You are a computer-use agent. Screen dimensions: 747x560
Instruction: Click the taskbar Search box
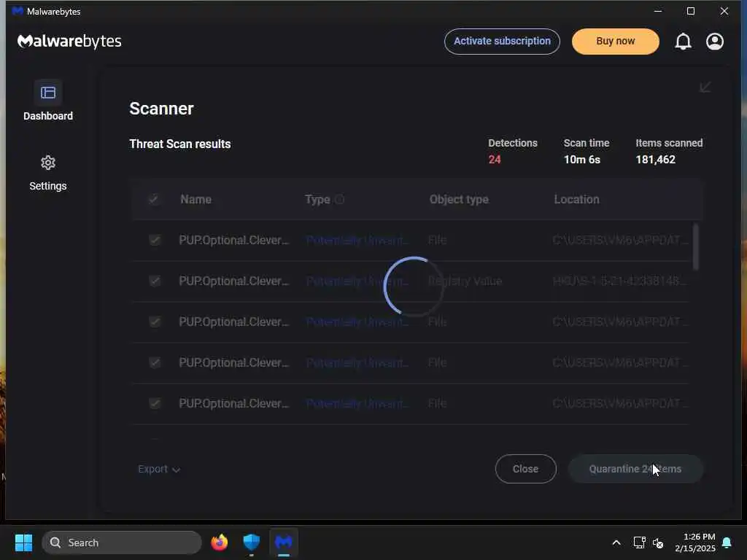pyautogui.click(x=122, y=542)
